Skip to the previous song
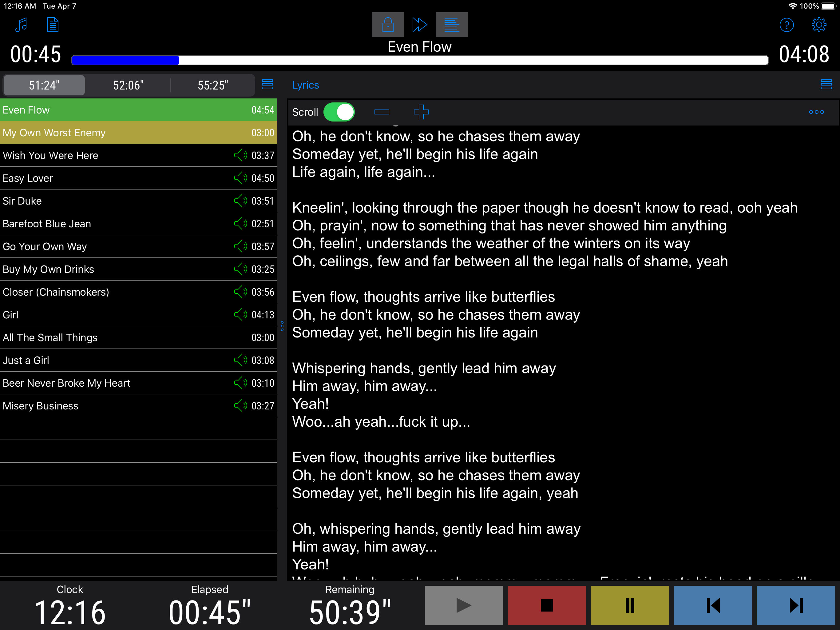 point(713,605)
